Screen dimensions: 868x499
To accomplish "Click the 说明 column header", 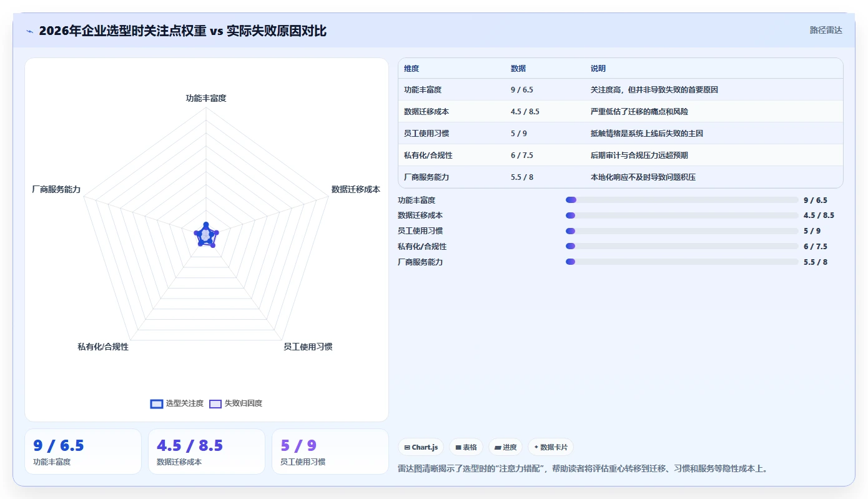I will 598,69.
